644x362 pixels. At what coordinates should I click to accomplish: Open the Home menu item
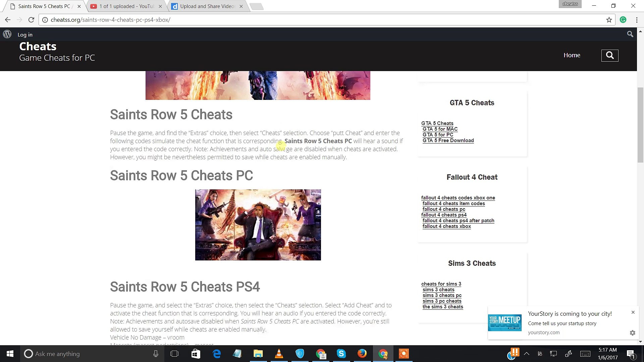pos(572,55)
